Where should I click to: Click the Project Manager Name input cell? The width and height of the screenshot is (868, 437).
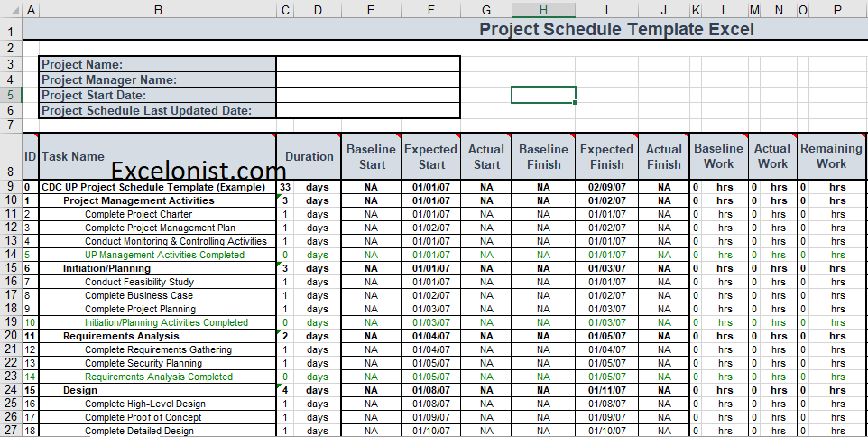(368, 79)
